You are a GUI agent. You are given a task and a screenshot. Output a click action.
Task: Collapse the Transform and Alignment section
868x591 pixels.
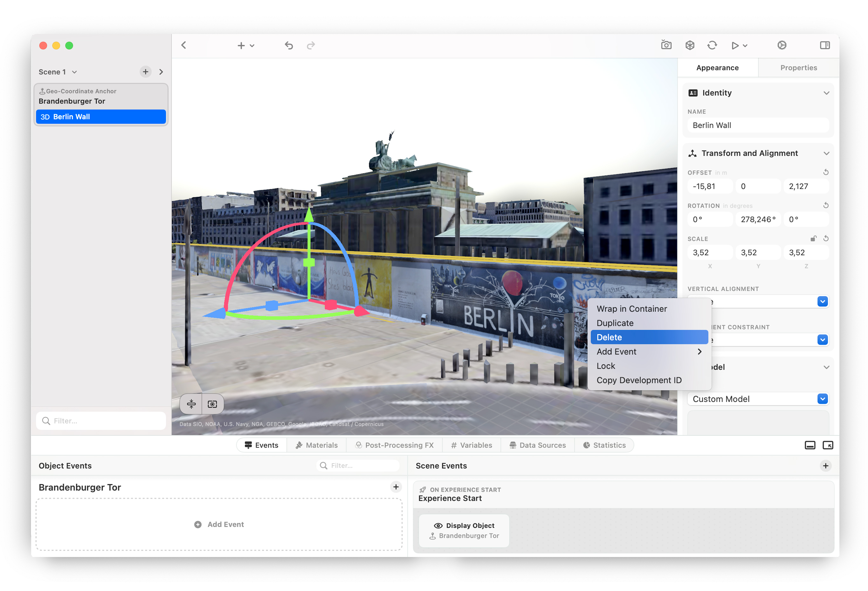(x=826, y=153)
